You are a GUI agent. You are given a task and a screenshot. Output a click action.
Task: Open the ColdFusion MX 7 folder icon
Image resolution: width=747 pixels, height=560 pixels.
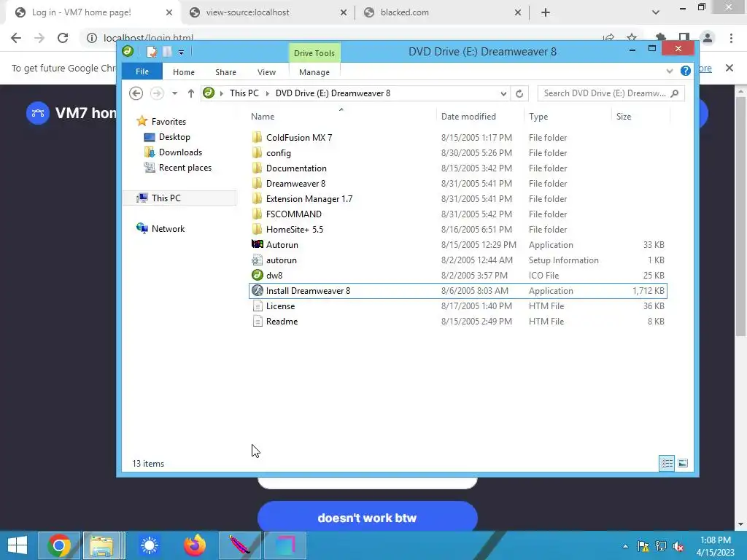[257, 138]
